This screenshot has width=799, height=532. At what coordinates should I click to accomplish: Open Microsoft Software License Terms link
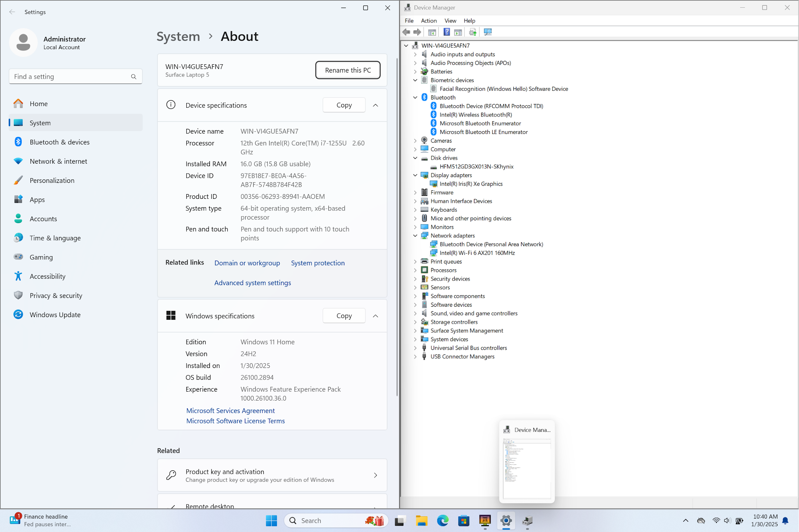coord(235,421)
